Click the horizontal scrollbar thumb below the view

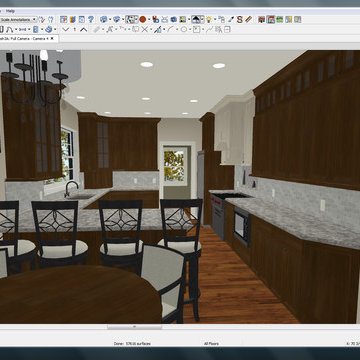134,327
